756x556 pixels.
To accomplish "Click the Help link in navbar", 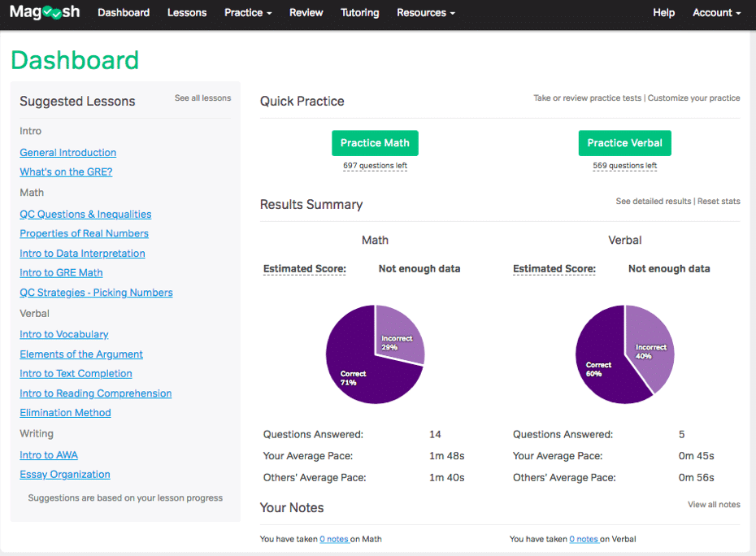I will (663, 13).
